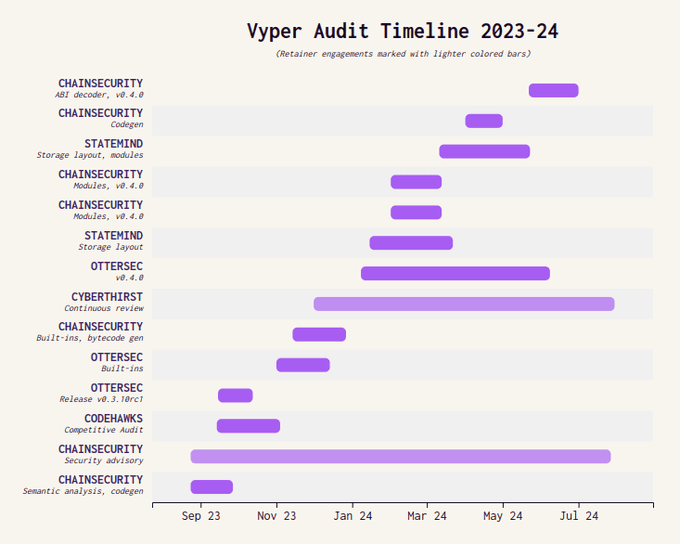Screen dimensions: 680x544
Task: Select the ChainSecurity "Built-ins, bytecode gen" bar
Action: [x=319, y=335]
